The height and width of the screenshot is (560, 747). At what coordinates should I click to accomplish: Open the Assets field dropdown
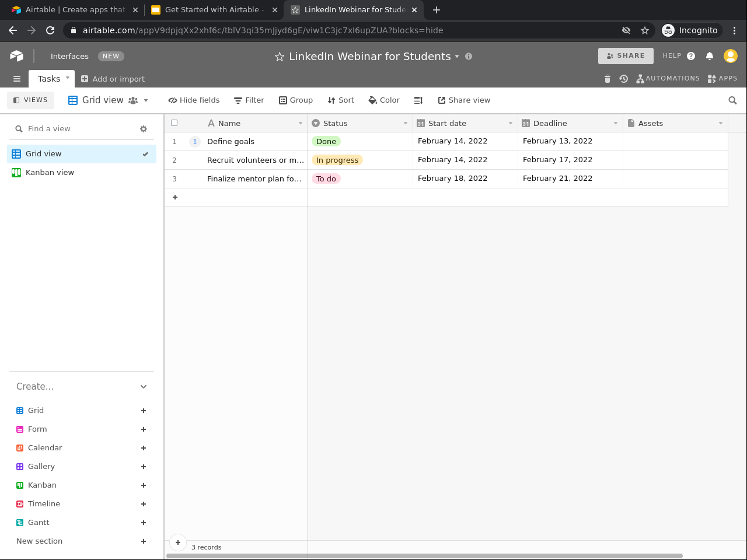coord(721,124)
